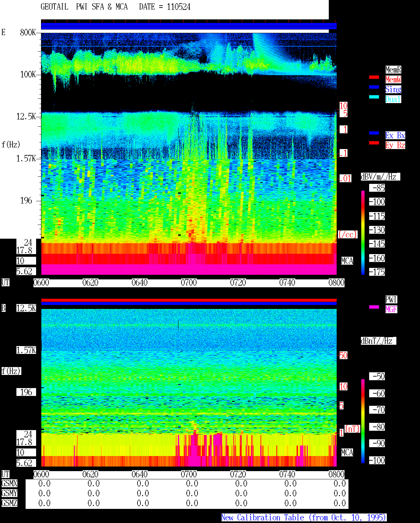Viewport: 420px width, 523px height.
Task: Click the magenta MGF legend swatch
Action: pyautogui.click(x=374, y=307)
